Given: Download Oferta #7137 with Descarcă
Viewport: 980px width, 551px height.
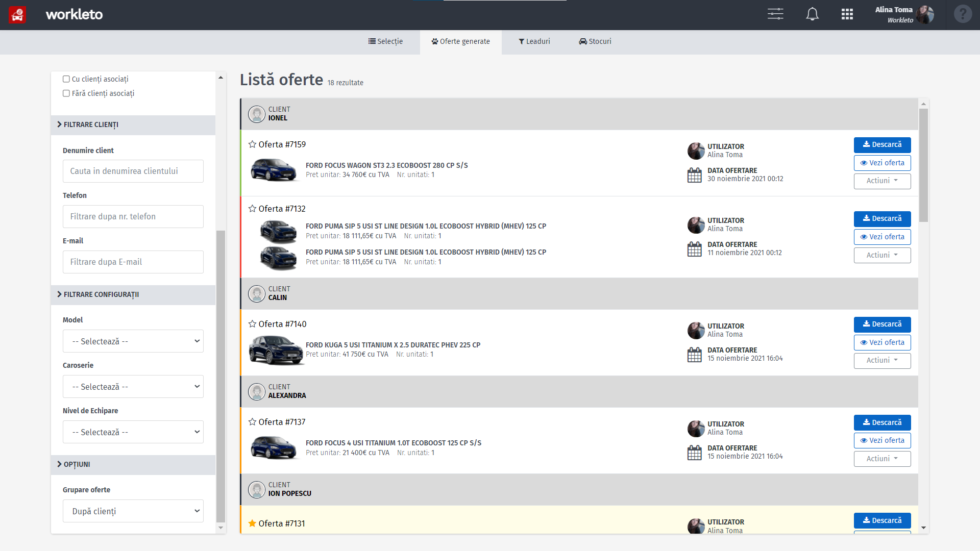Looking at the screenshot, I should click(882, 422).
